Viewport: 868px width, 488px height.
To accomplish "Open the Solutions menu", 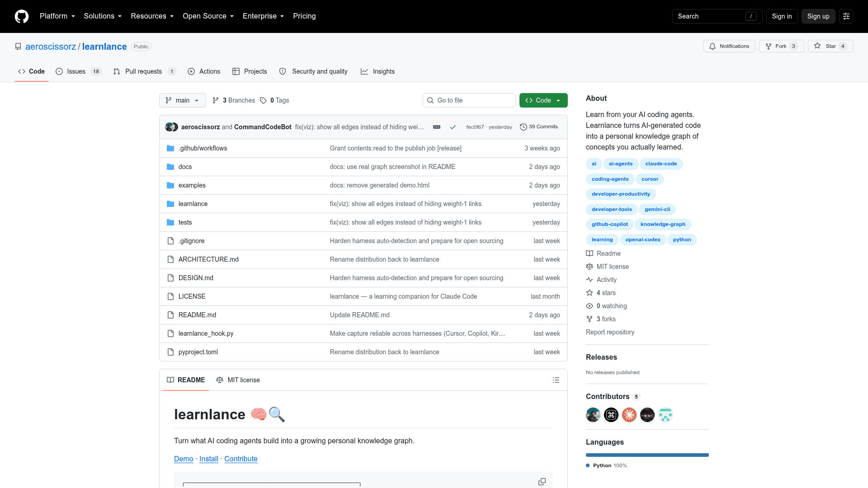I will click(x=103, y=16).
